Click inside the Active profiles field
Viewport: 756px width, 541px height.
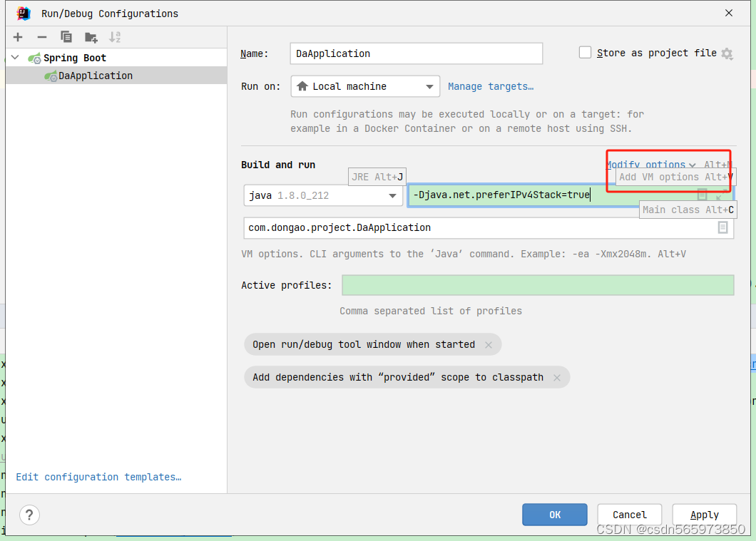tap(538, 285)
